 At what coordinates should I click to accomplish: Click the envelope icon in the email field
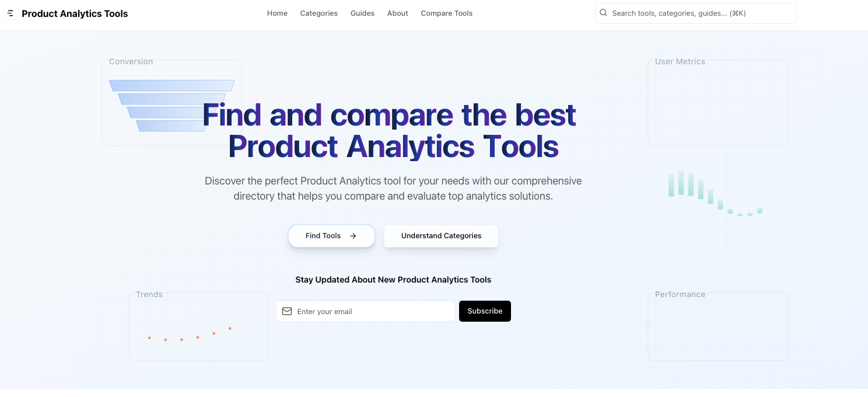click(287, 311)
